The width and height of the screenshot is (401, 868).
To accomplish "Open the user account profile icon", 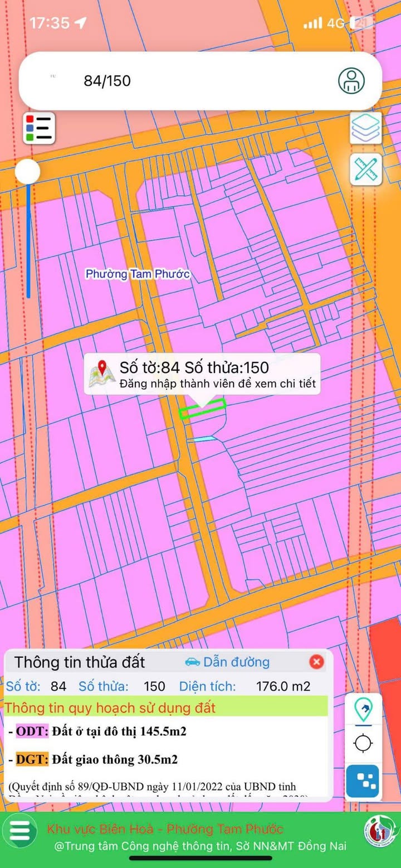I will pos(351,81).
